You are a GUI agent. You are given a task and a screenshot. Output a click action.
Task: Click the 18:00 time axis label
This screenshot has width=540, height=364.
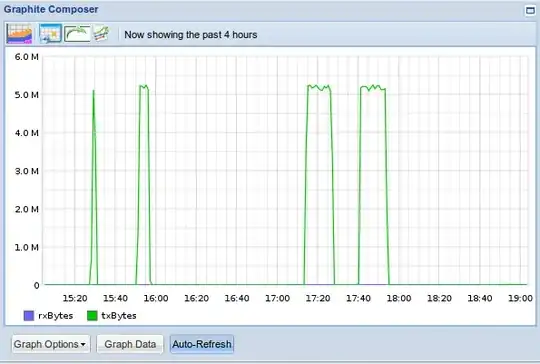pos(399,298)
